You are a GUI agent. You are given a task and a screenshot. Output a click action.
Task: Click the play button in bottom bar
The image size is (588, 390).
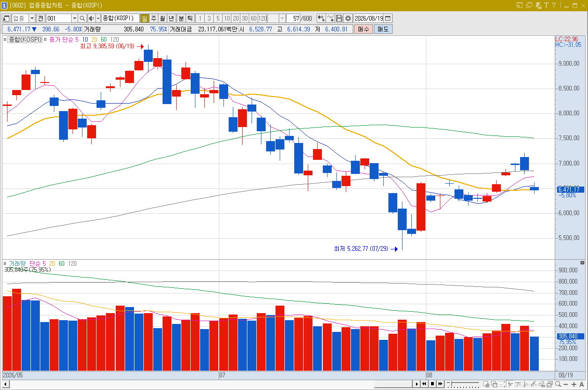click(417, 384)
